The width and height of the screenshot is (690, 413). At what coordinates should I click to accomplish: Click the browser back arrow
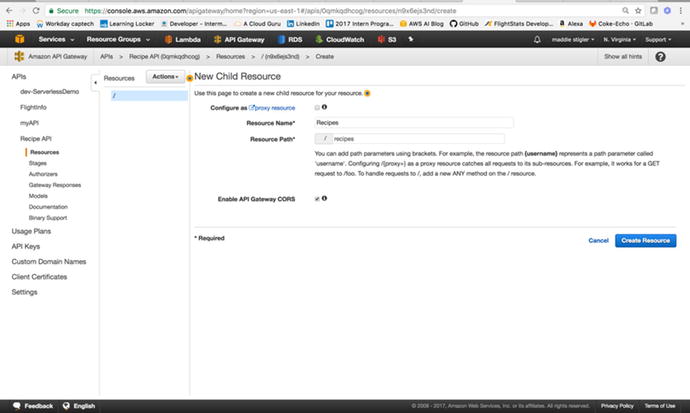tap(9, 10)
